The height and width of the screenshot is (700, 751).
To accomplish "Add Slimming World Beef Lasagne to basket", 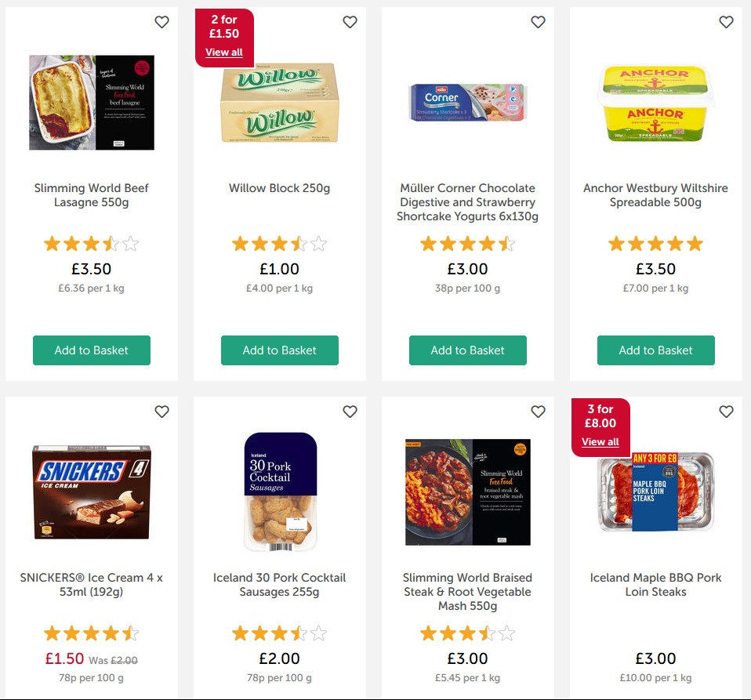I will tap(91, 350).
